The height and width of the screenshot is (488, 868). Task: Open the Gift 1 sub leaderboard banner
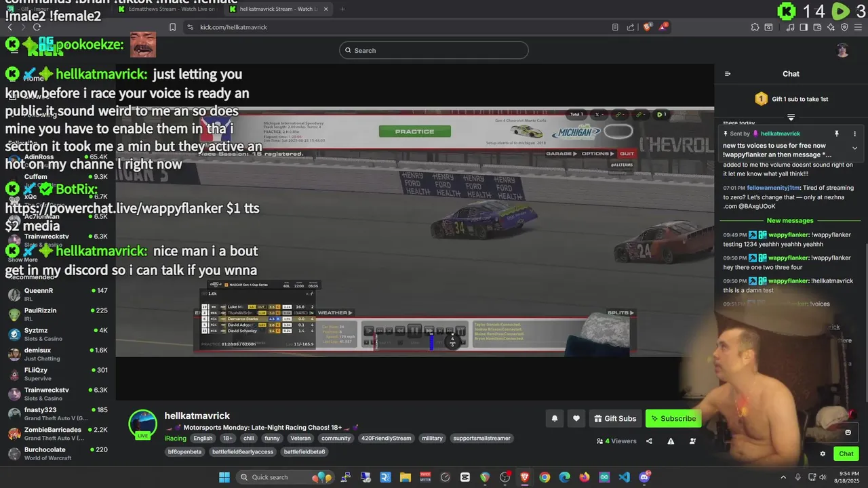pyautogui.click(x=791, y=99)
